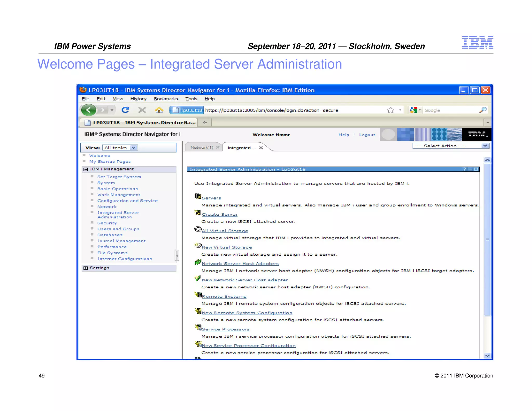The width and height of the screenshot is (532, 411).
Task: Click the scroll down arrow of content scrollbar
Action: [488, 356]
